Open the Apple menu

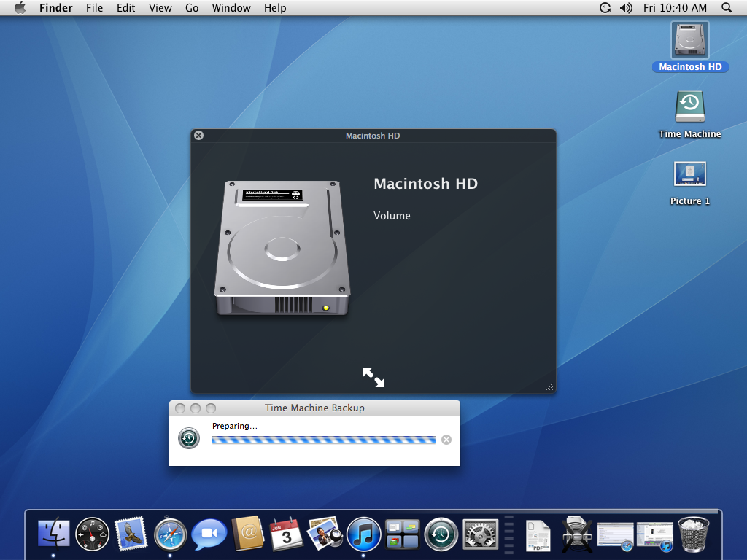click(x=20, y=7)
